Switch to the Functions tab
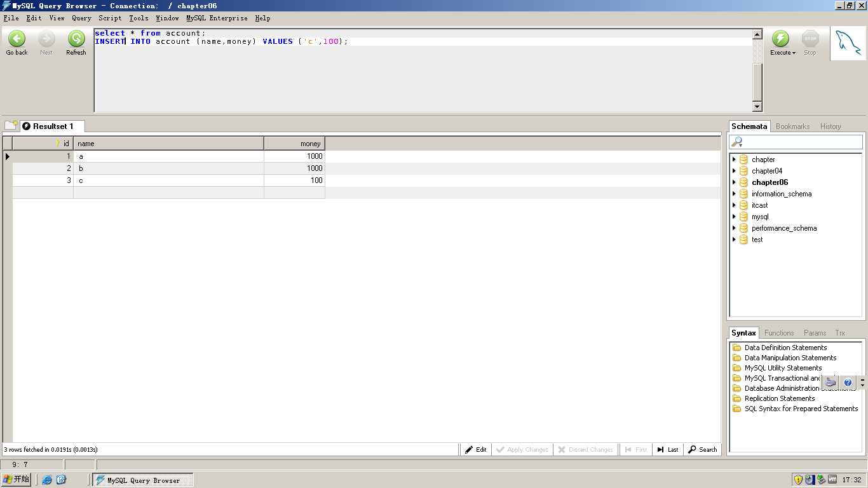 point(779,333)
